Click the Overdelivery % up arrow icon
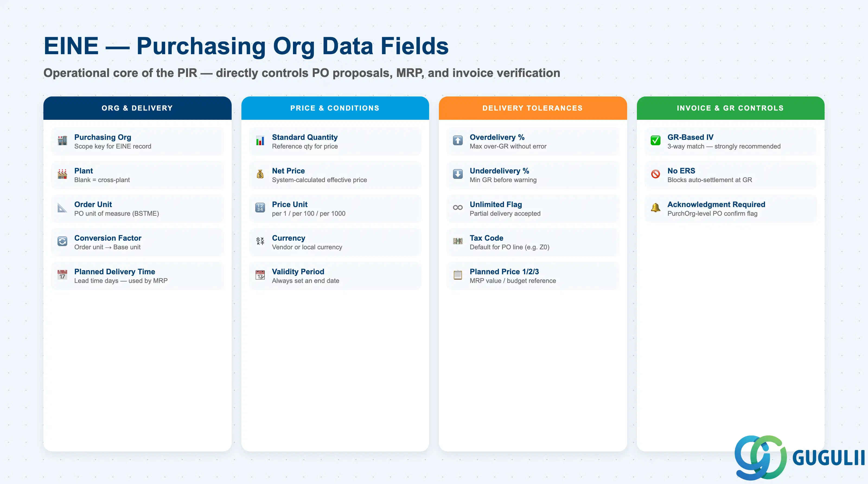This screenshot has width=868, height=484. pyautogui.click(x=458, y=140)
